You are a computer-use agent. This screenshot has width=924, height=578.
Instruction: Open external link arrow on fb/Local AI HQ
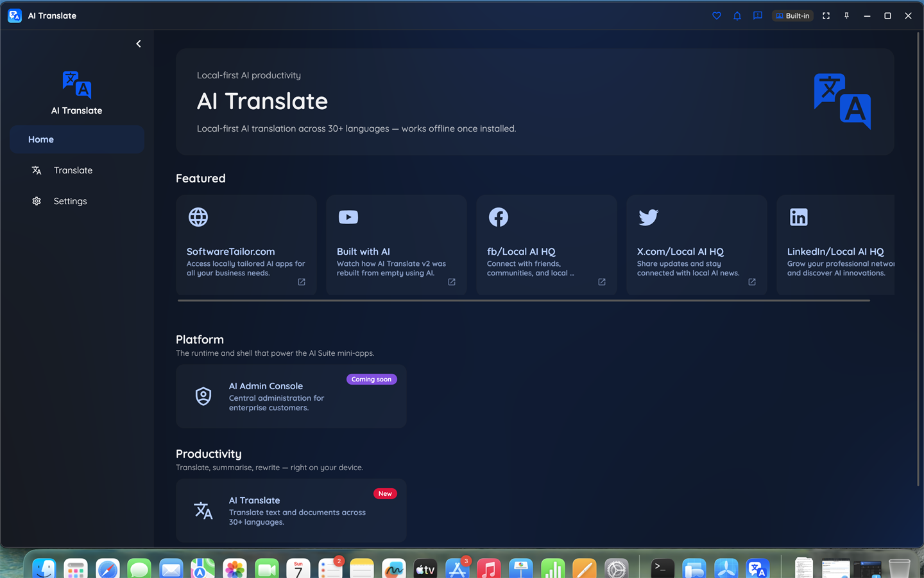[602, 282]
